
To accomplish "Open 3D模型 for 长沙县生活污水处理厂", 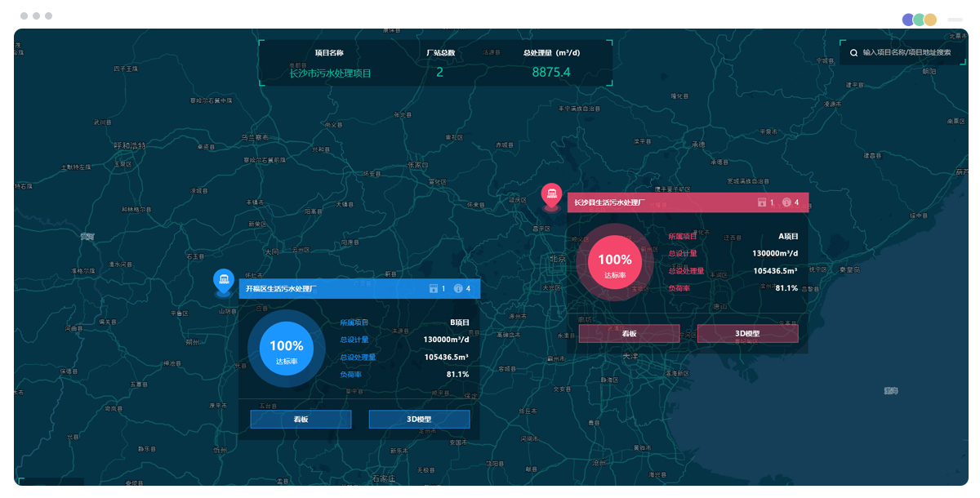I will coord(747,333).
